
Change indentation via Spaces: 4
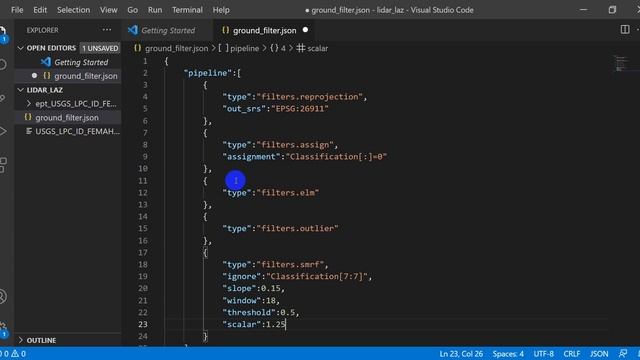click(508, 353)
